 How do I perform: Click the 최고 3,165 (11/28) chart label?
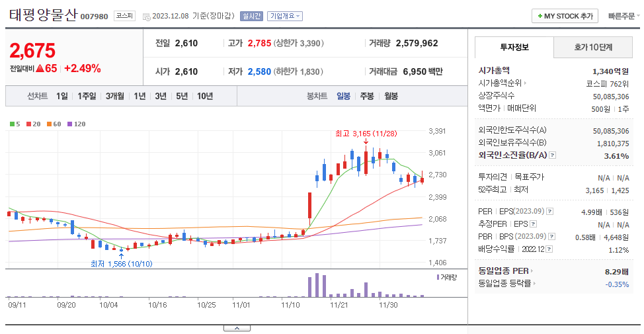pos(366,134)
